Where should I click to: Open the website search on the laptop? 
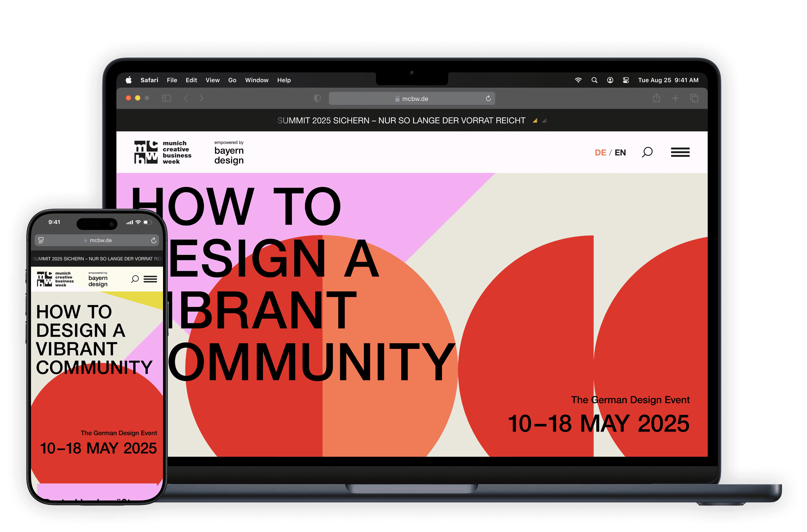coord(647,152)
